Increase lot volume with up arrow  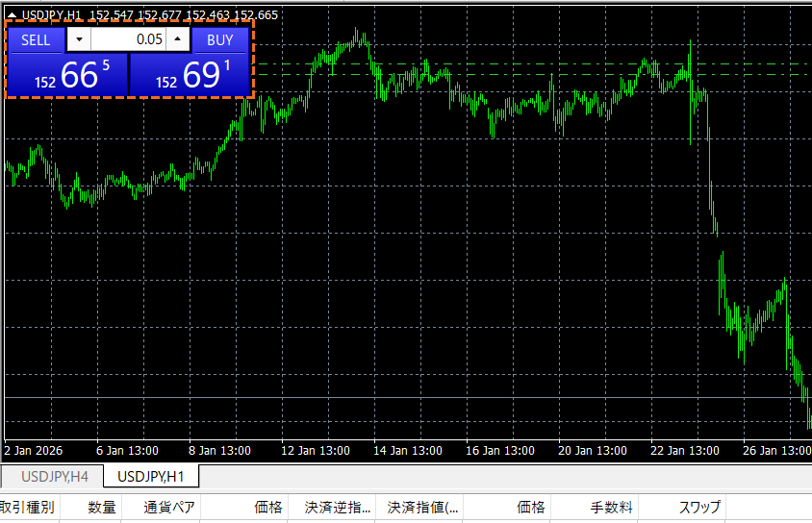178,40
